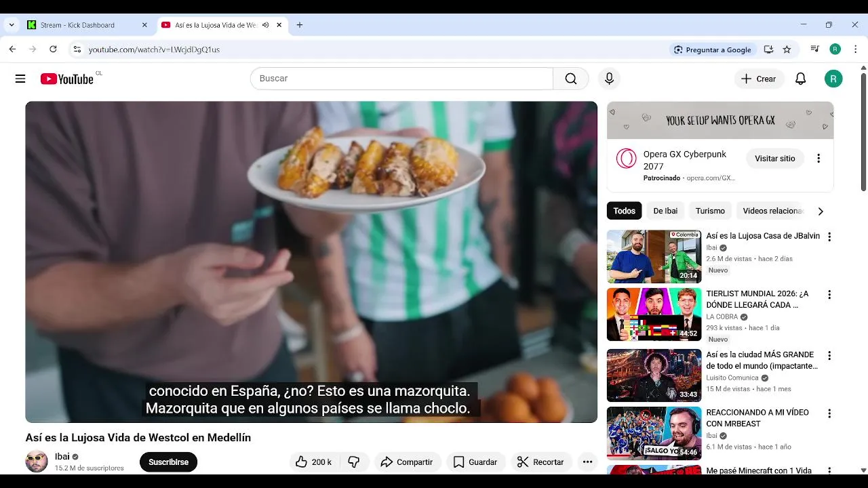Click video title Así es la Lujosa Vida

tap(138, 438)
